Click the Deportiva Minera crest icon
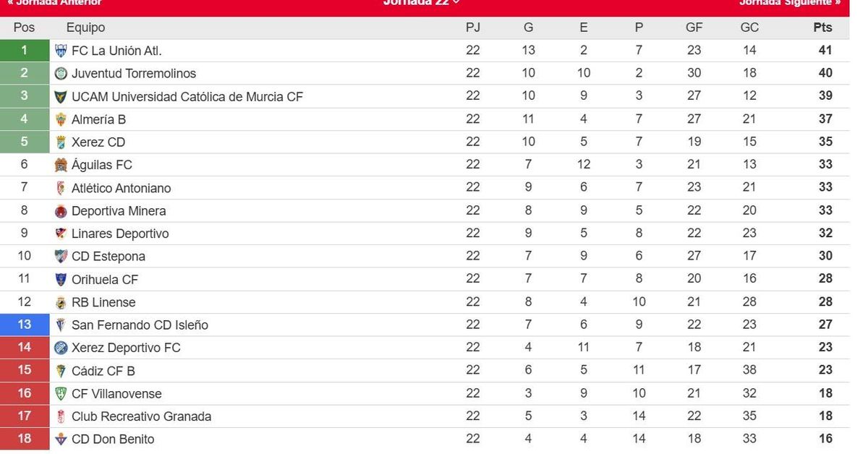868x454 pixels. (61, 211)
